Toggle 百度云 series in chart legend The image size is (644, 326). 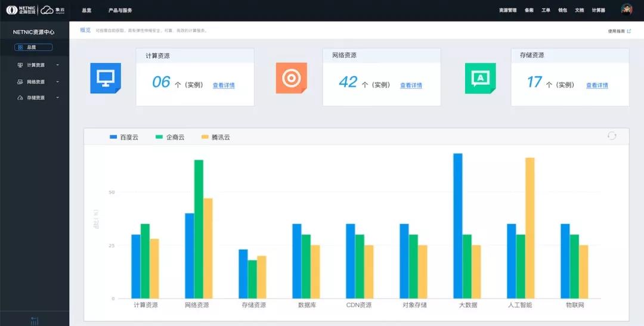point(124,137)
